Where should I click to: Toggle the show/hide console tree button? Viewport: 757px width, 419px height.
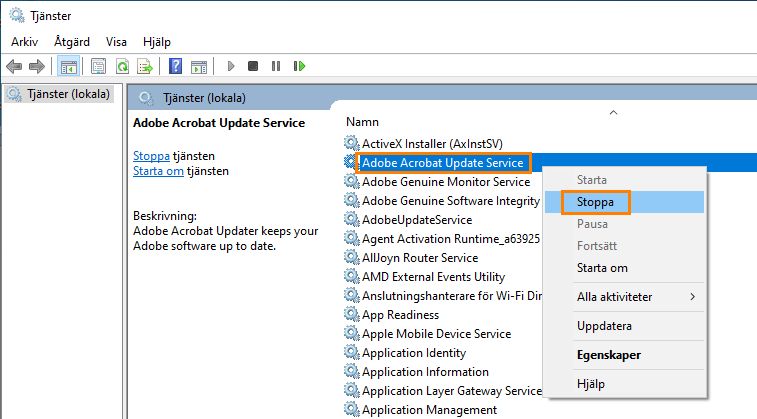pyautogui.click(x=69, y=66)
